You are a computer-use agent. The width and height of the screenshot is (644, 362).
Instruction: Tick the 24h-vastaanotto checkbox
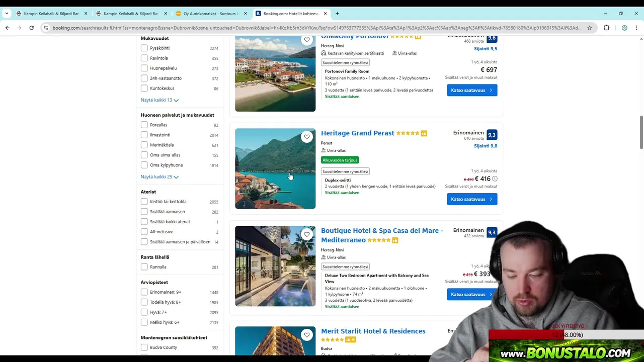pyautogui.click(x=144, y=78)
